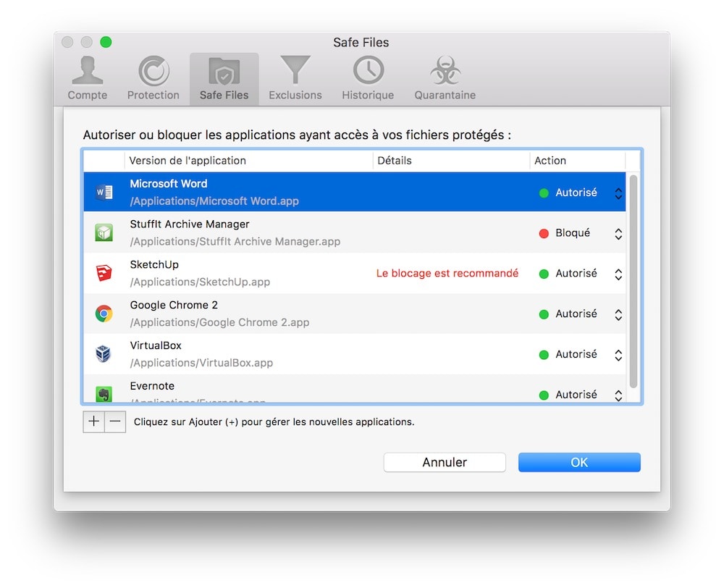
Task: Click path /Applications/VirtualBox.app
Action: [201, 363]
